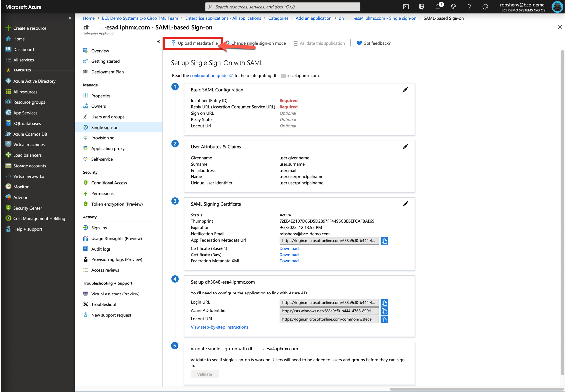Edit SAML Signing Certificate with pencil icon

(x=405, y=204)
